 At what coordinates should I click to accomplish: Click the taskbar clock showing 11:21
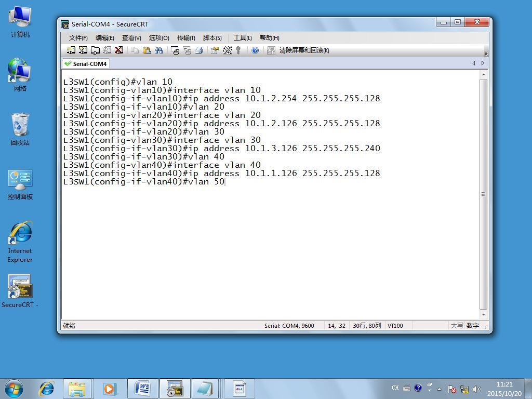point(504,389)
